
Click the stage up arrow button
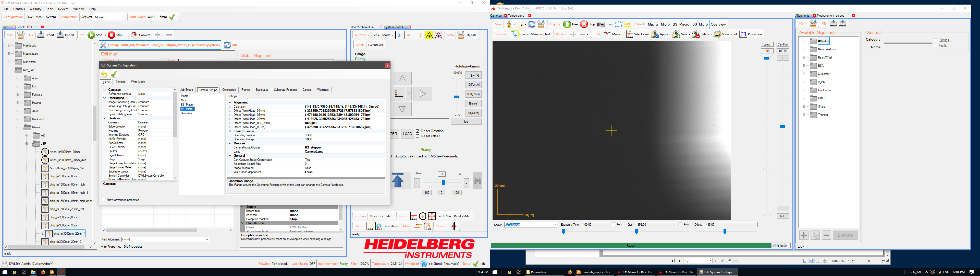(402, 78)
